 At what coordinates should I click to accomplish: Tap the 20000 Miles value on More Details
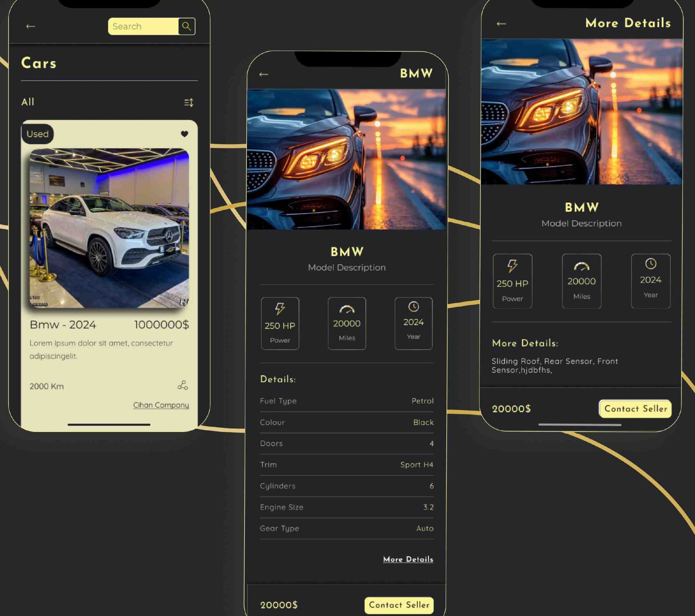click(582, 281)
